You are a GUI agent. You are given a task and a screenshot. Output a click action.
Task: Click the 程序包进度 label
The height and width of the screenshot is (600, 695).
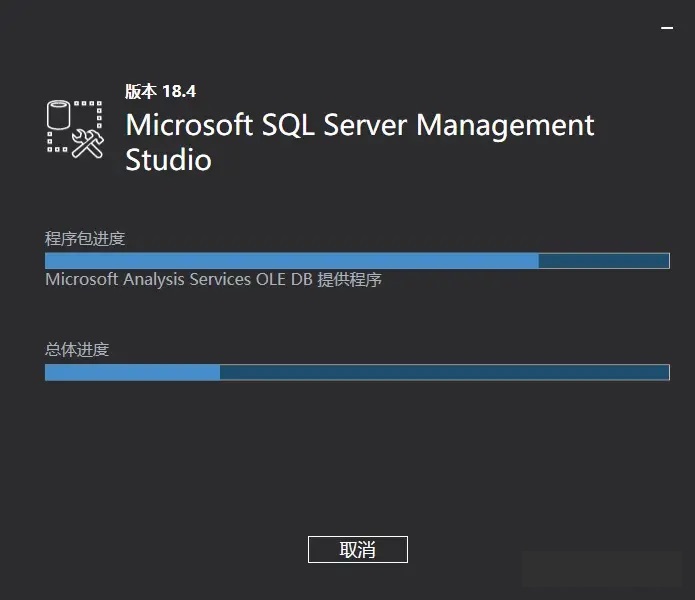(x=85, y=238)
